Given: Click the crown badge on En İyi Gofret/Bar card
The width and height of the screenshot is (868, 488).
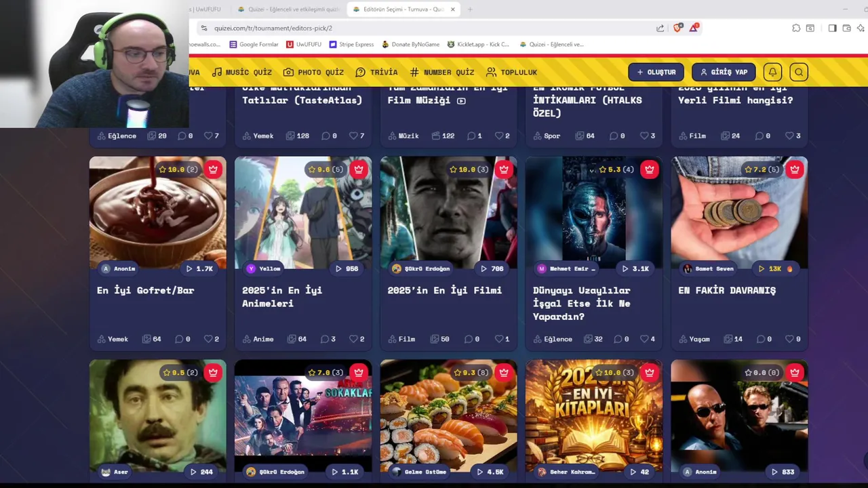Looking at the screenshot, I should pyautogui.click(x=213, y=169).
